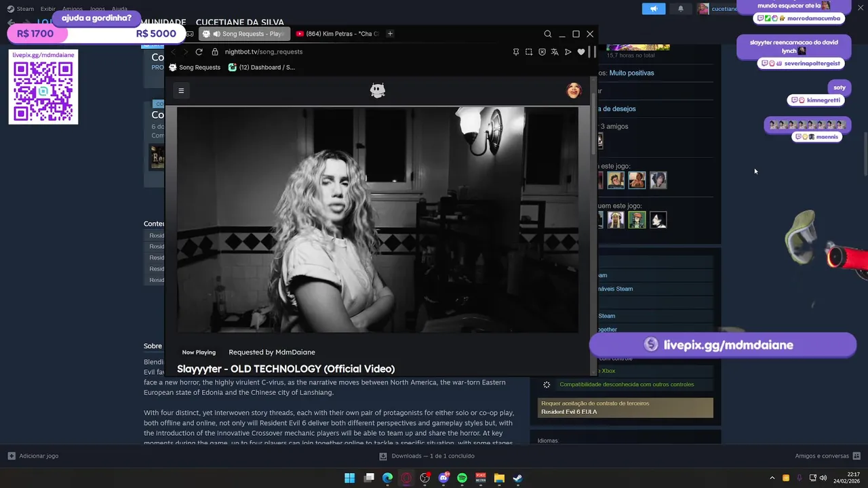Switch to the Song Requests tab
The image size is (868, 488).
[x=244, y=34]
